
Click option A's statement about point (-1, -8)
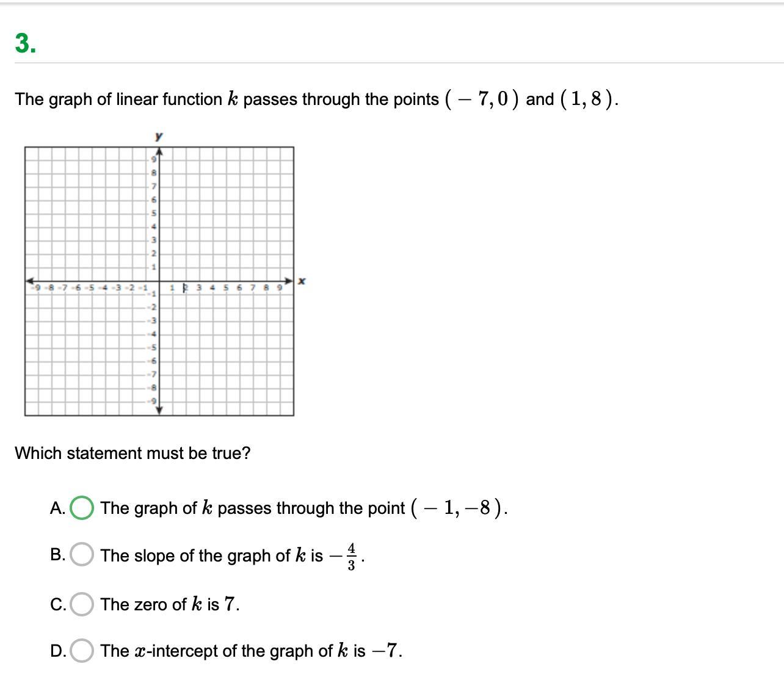(x=303, y=508)
